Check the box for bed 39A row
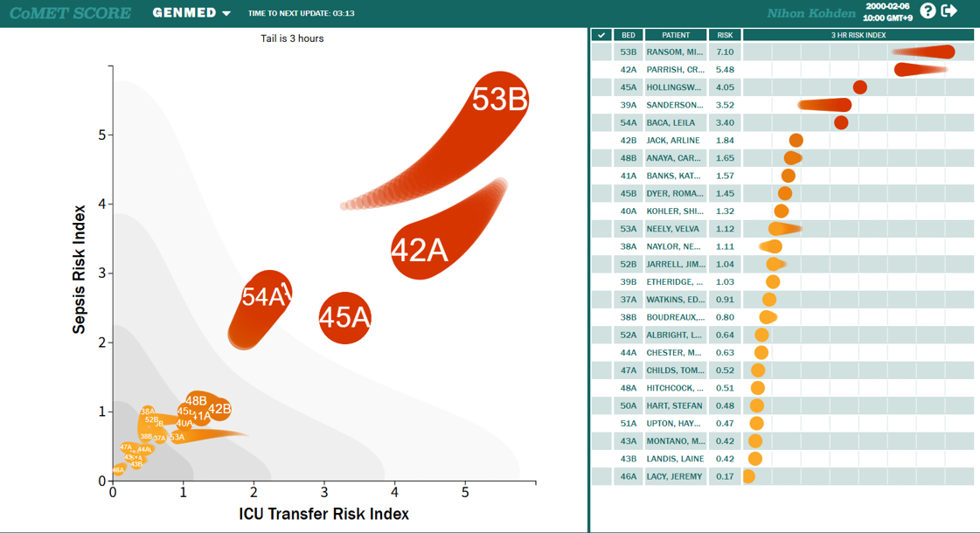 (x=601, y=105)
